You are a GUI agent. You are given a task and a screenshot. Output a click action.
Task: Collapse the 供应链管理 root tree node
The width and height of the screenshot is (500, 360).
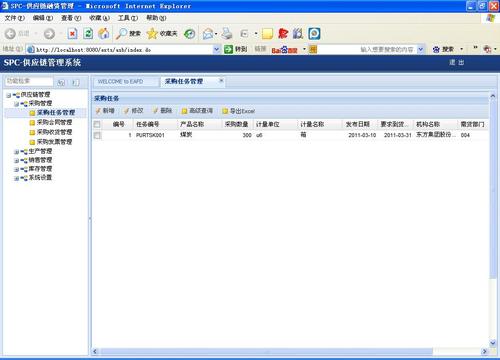click(9, 95)
